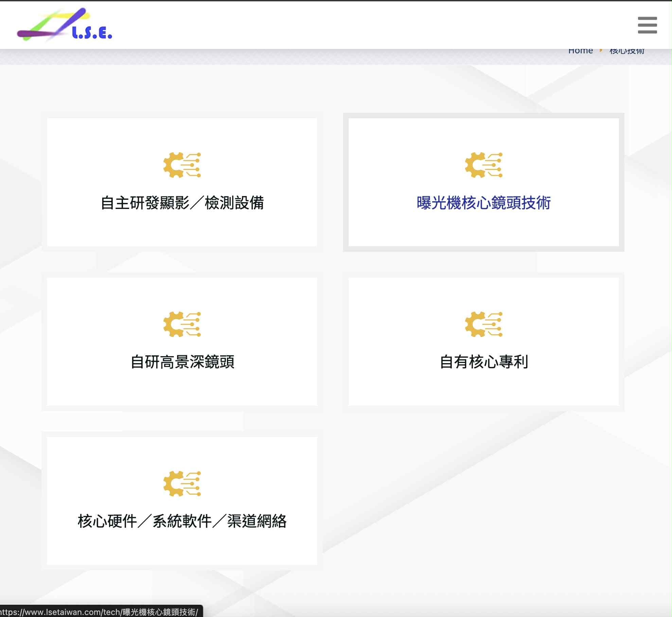672x617 pixels.
Task: Open the hamburger navigation menu
Action: tap(647, 25)
